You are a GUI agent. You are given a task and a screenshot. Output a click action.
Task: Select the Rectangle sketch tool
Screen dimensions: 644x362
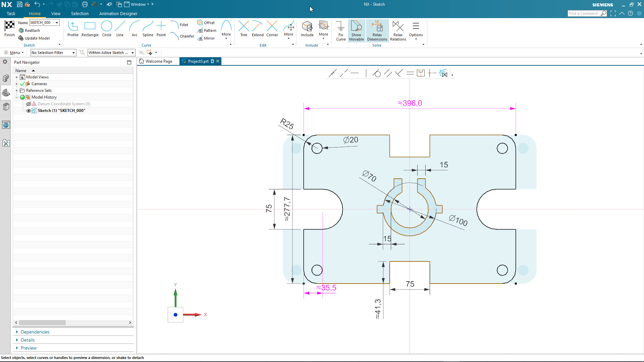[90, 28]
